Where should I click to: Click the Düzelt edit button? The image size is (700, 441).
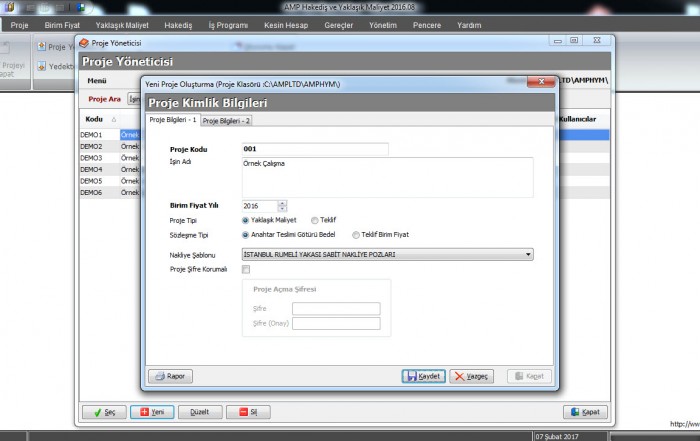point(199,411)
